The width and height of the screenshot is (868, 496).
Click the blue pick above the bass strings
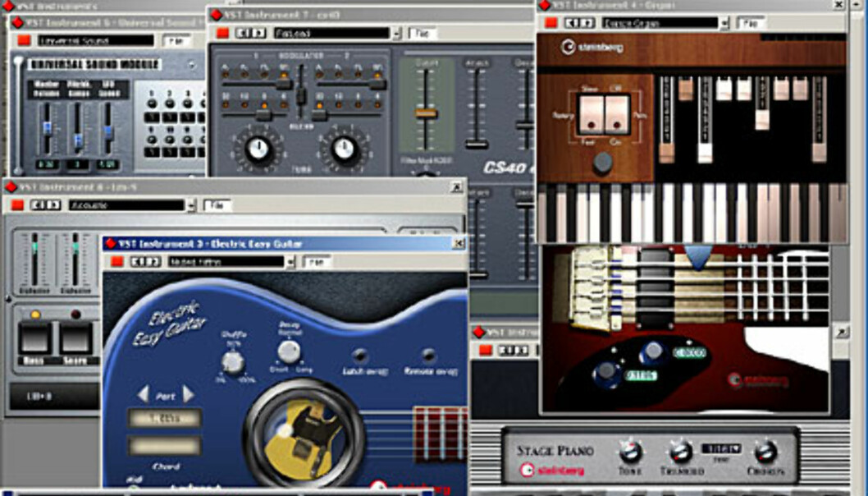699,257
